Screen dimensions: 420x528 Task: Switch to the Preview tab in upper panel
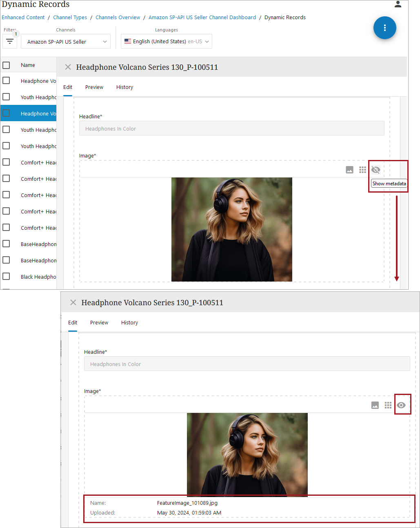click(x=94, y=87)
